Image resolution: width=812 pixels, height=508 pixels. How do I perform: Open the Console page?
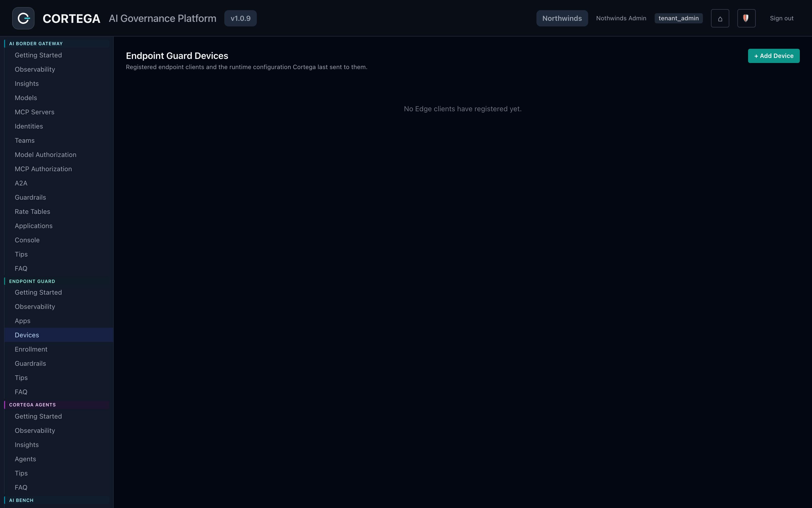pyautogui.click(x=59, y=240)
